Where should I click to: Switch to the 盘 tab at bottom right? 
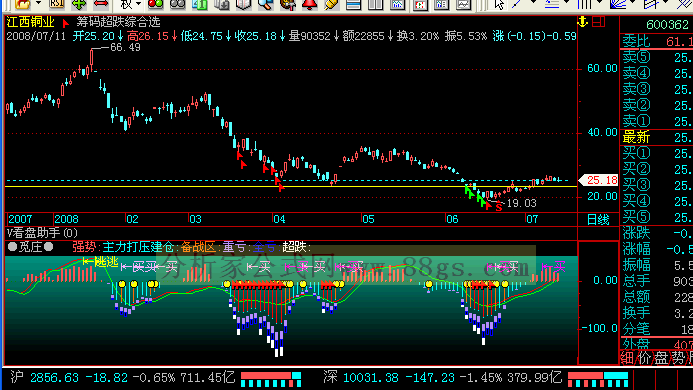coord(661,358)
